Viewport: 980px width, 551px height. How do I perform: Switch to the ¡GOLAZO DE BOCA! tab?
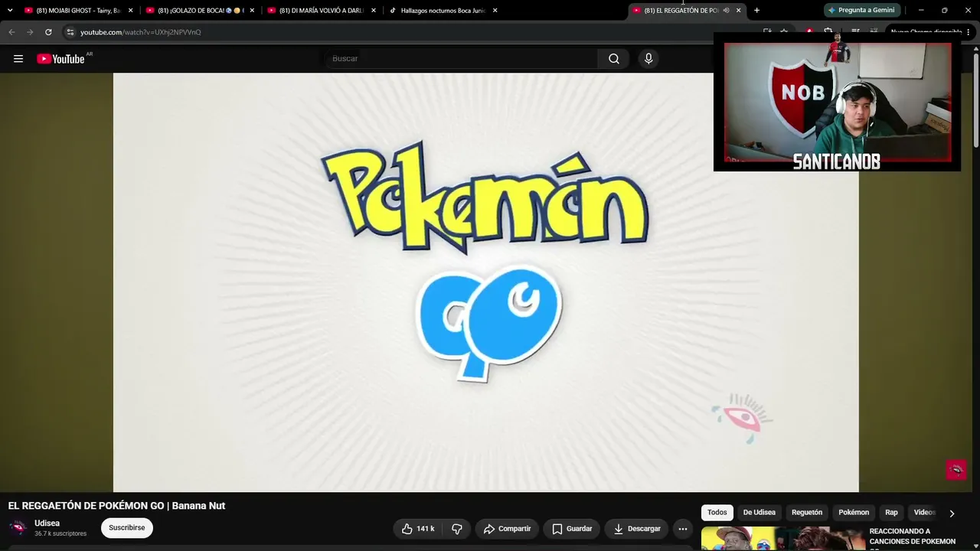pos(200,11)
